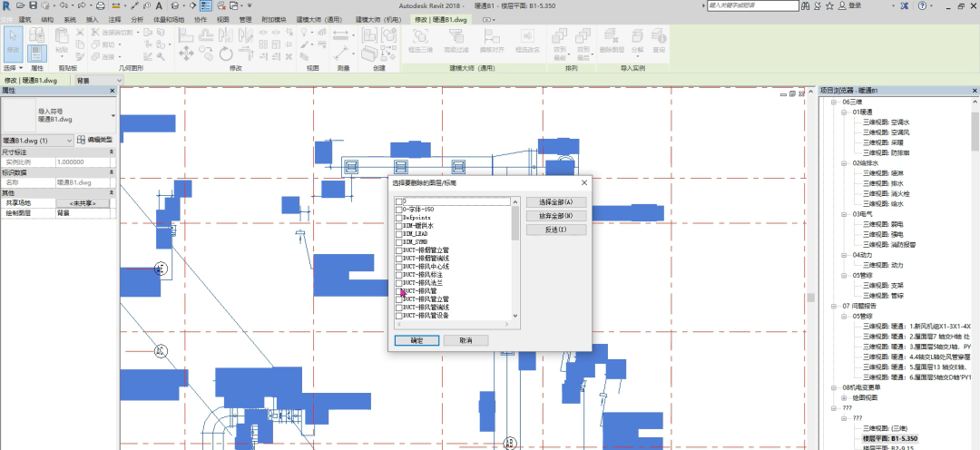Open the 管理 ribbon tab
This screenshot has width=980, height=450.
(x=245, y=19)
